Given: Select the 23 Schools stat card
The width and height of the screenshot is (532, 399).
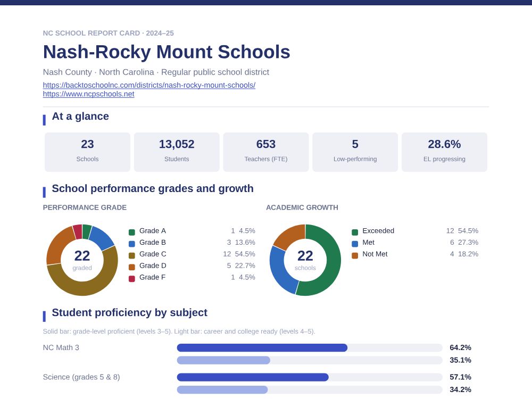Looking at the screenshot, I should click(x=88, y=152).
